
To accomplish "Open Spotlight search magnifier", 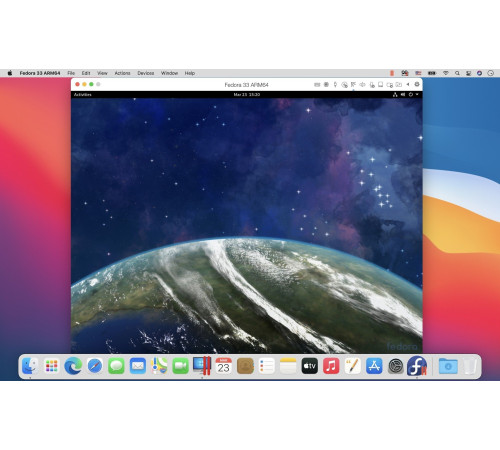I will pyautogui.click(x=457, y=73).
